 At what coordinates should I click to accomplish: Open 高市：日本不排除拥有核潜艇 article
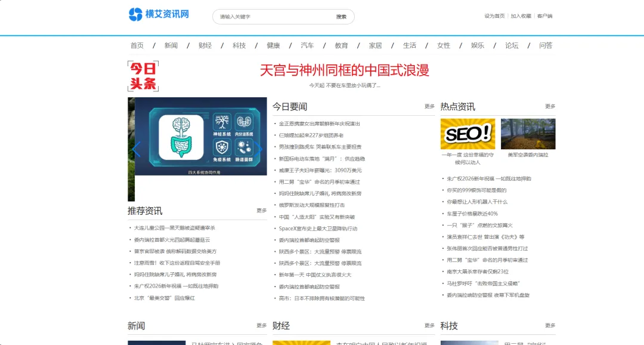(x=322, y=298)
